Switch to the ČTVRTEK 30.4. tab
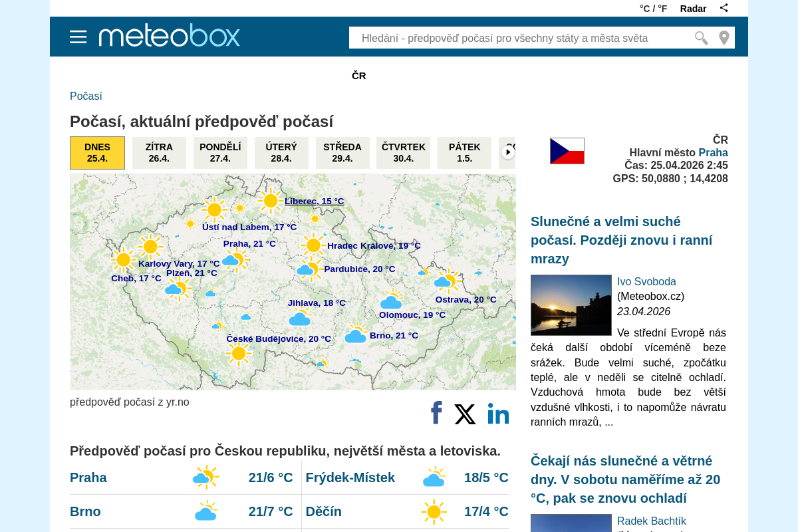Viewport: 798px width, 532px height. [x=403, y=152]
